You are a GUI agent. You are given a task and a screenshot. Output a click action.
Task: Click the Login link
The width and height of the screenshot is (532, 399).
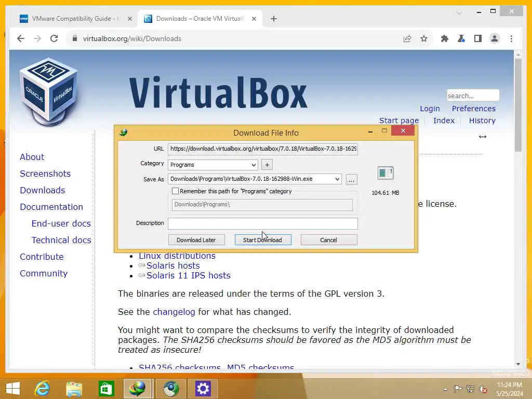430,109
